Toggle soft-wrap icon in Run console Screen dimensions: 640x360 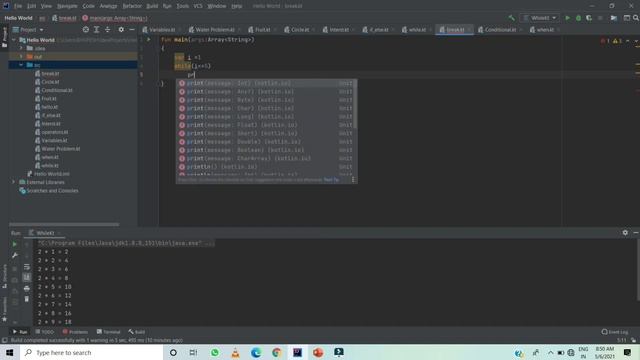[27, 267]
